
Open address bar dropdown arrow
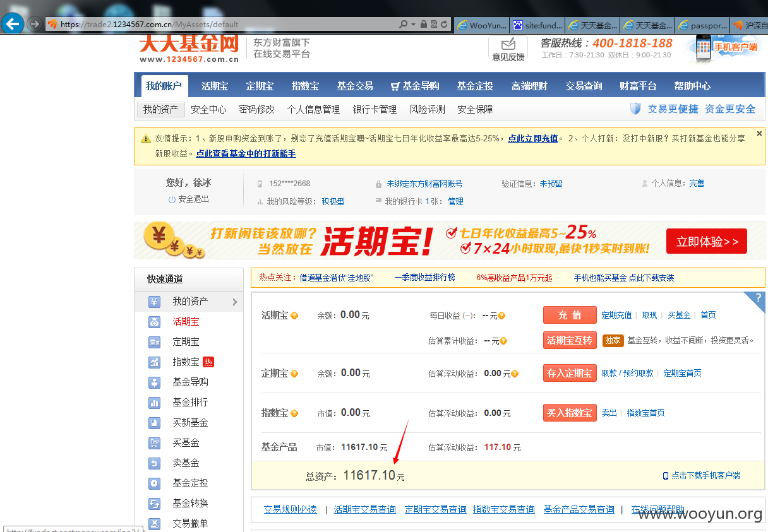coord(413,25)
